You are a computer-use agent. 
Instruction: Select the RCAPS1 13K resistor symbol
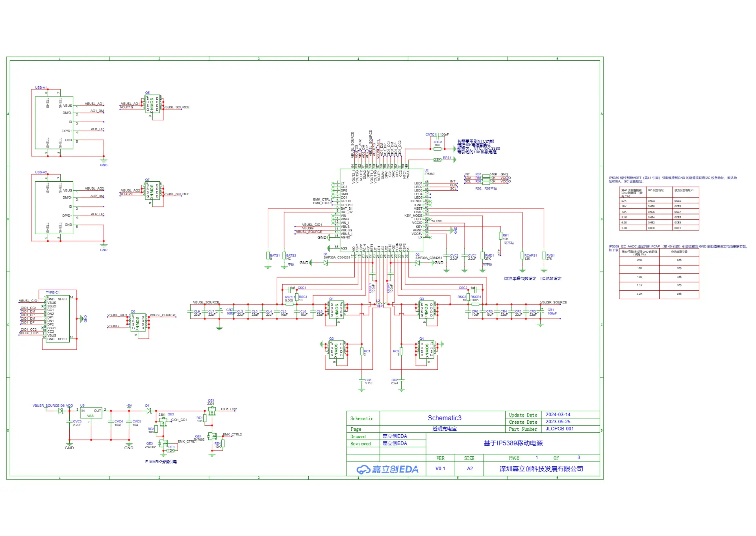click(x=522, y=255)
